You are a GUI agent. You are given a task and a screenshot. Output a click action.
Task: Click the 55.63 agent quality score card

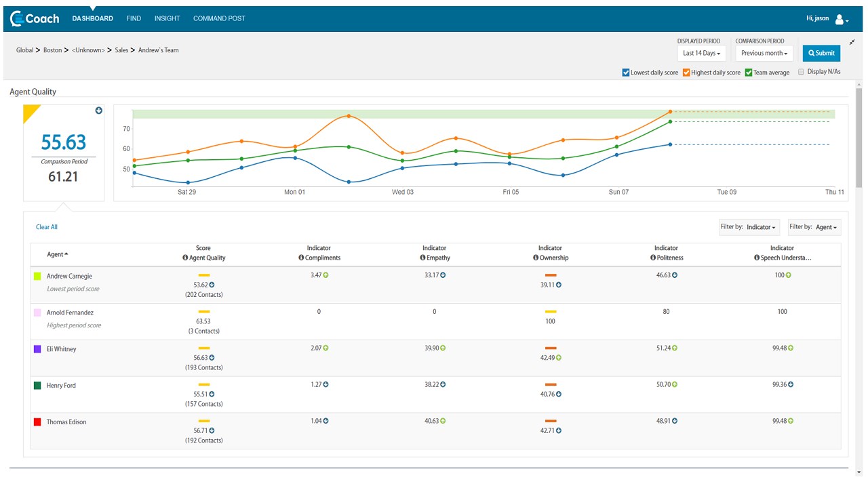pyautogui.click(x=64, y=153)
